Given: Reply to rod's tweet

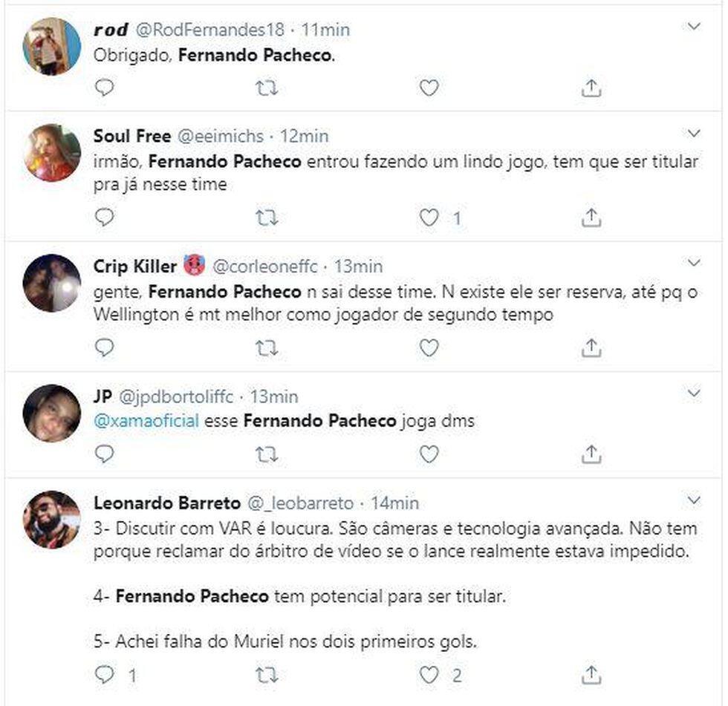Looking at the screenshot, I should tap(105, 88).
